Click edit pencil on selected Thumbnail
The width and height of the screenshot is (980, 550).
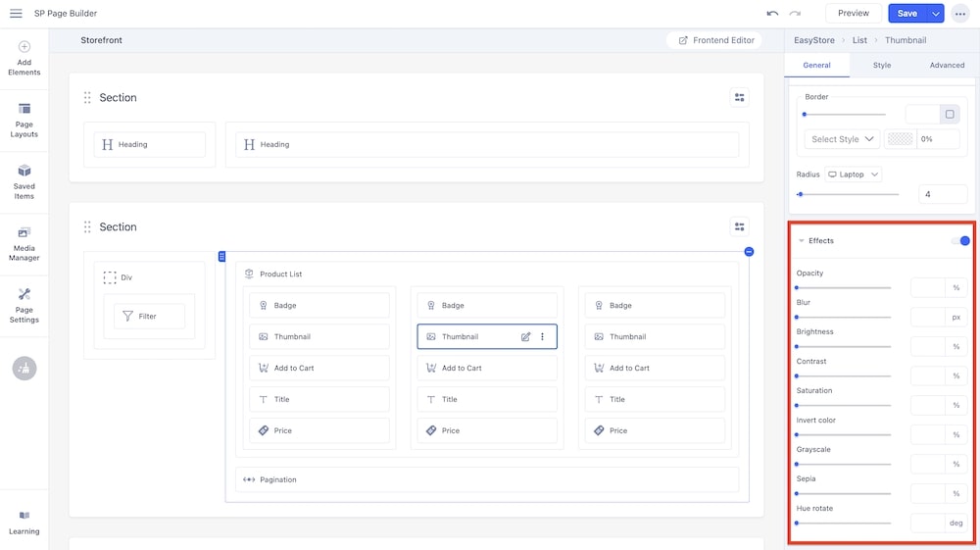(525, 336)
